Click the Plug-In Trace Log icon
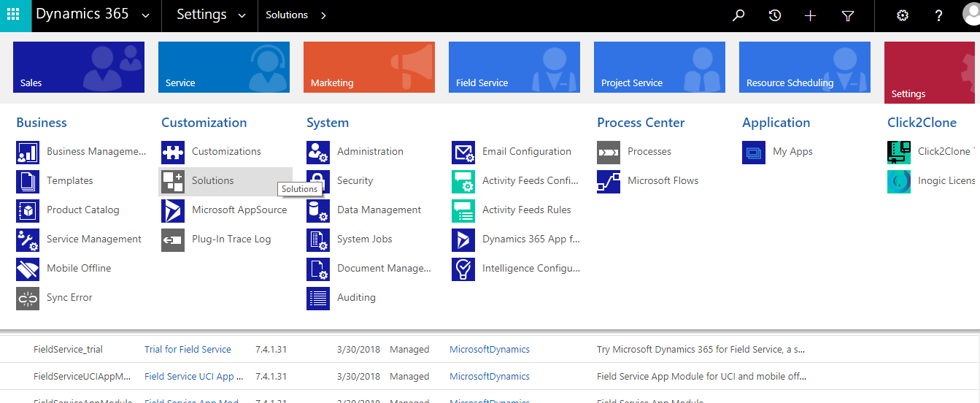The image size is (980, 403). [173, 240]
